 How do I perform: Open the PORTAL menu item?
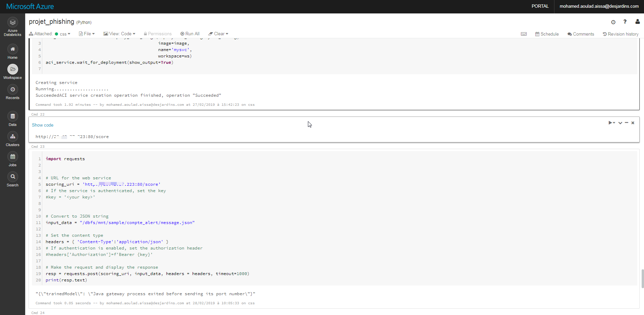[x=540, y=6]
